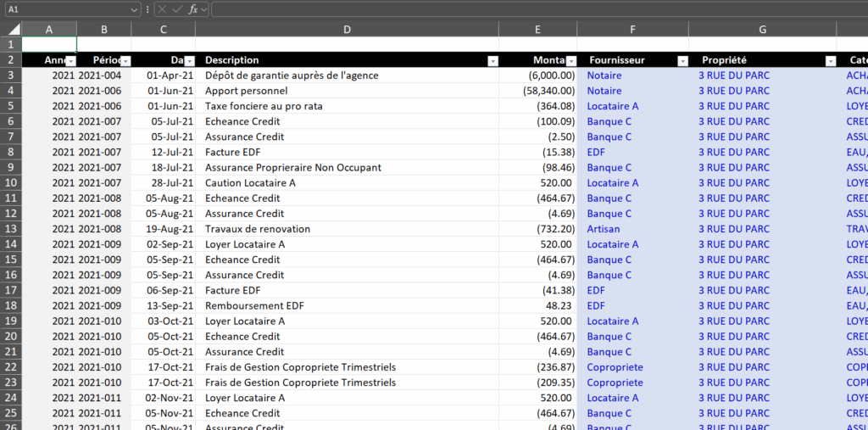The image size is (868, 430).
Task: Select row 13 header
Action: coord(10,229)
